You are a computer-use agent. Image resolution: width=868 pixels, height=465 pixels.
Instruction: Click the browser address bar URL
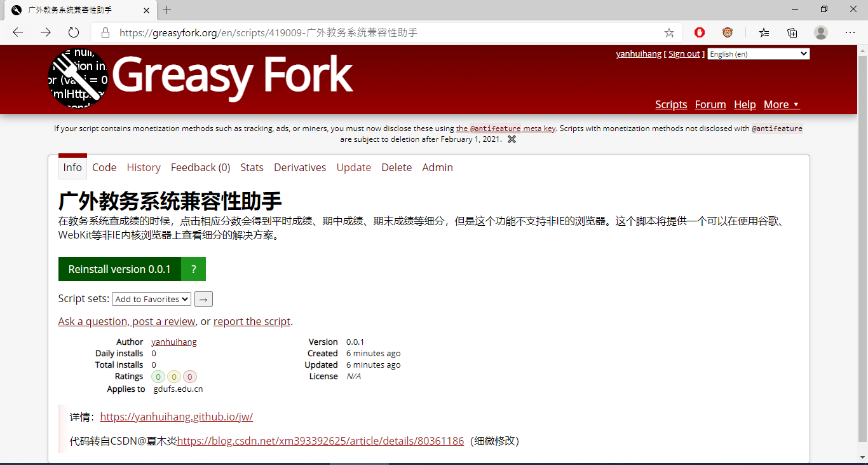click(268, 32)
